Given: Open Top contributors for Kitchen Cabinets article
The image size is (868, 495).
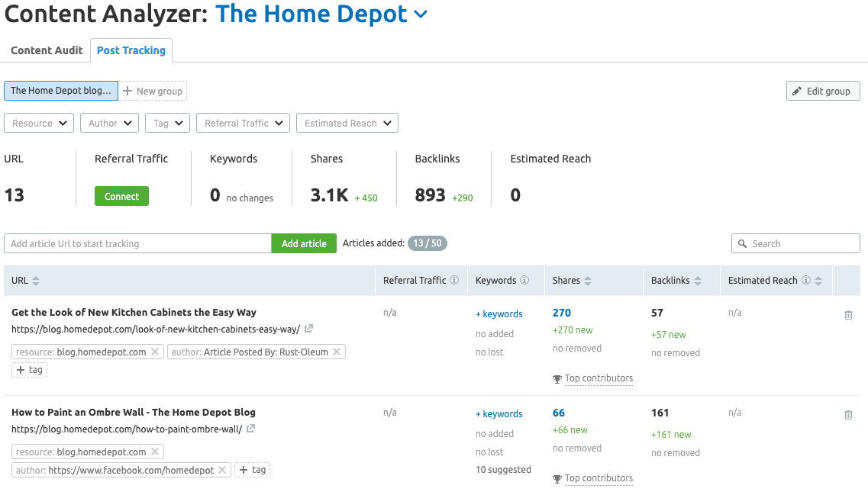Looking at the screenshot, I should click(599, 378).
